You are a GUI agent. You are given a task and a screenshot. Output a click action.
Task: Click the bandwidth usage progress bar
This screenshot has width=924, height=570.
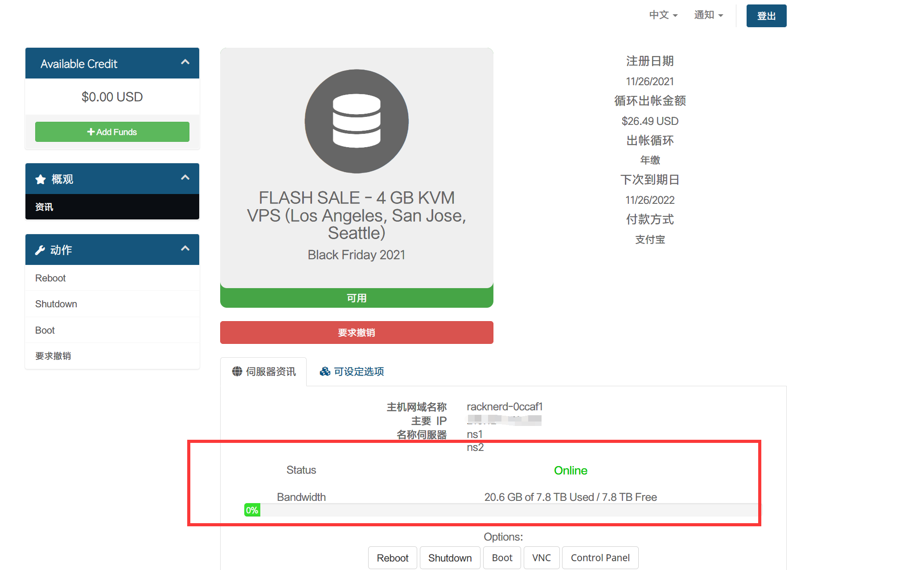coord(503,510)
